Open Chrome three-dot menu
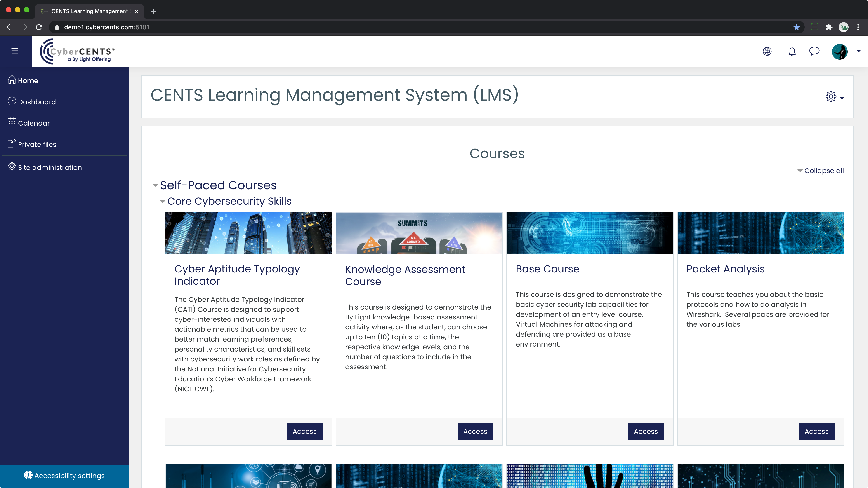This screenshot has width=868, height=488. [x=858, y=27]
